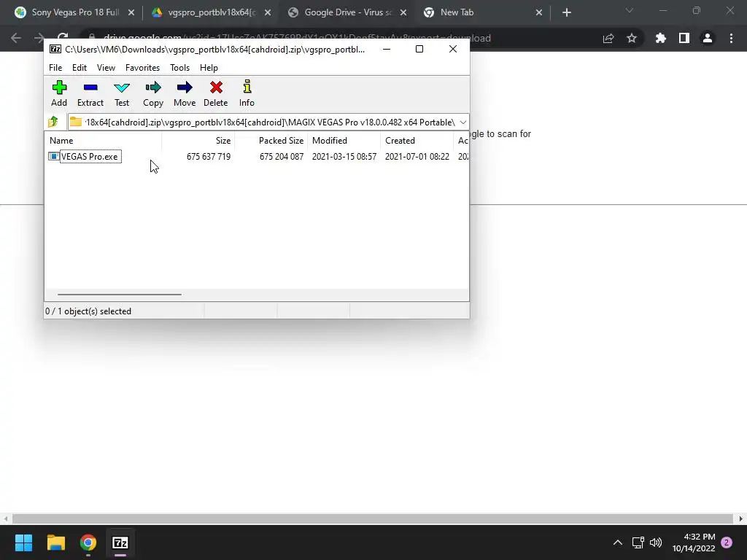Click Chrome share page icon

pos(608,38)
